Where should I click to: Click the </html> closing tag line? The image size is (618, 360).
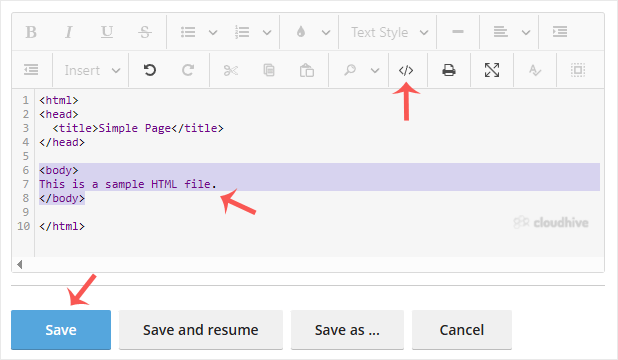tap(62, 226)
